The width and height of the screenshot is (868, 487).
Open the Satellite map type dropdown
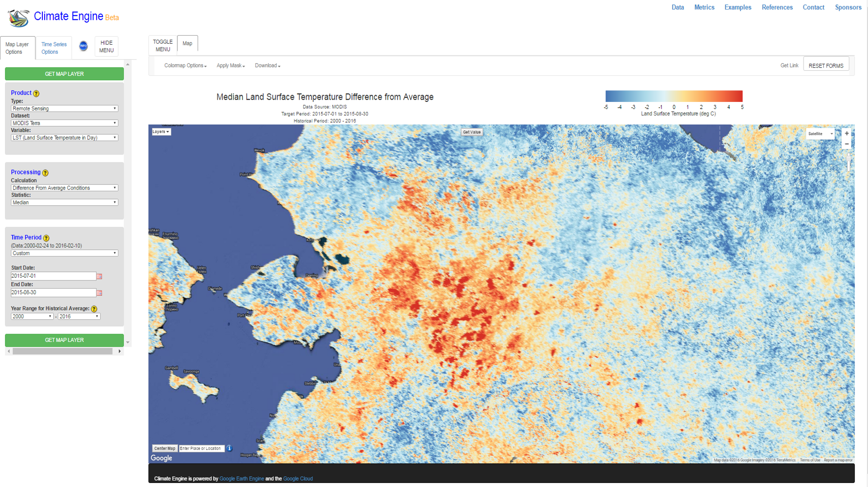click(820, 133)
